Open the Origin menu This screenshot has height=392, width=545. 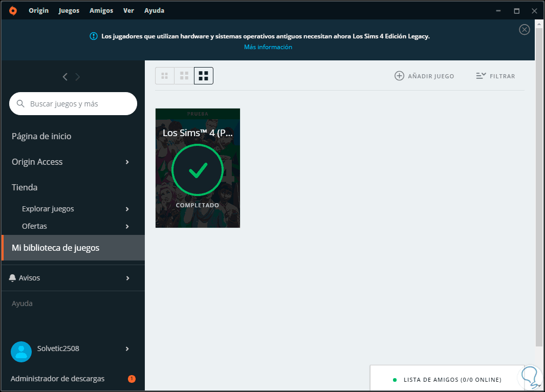[x=38, y=10]
